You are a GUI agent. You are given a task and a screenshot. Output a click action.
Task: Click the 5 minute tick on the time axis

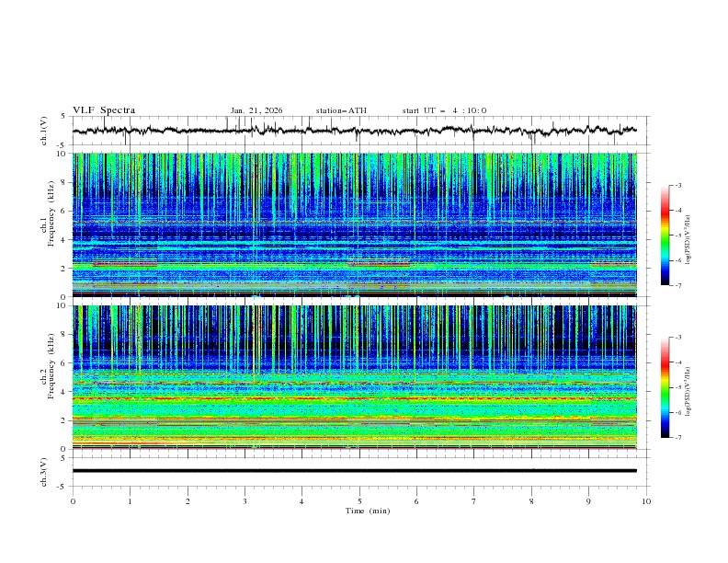click(x=359, y=501)
